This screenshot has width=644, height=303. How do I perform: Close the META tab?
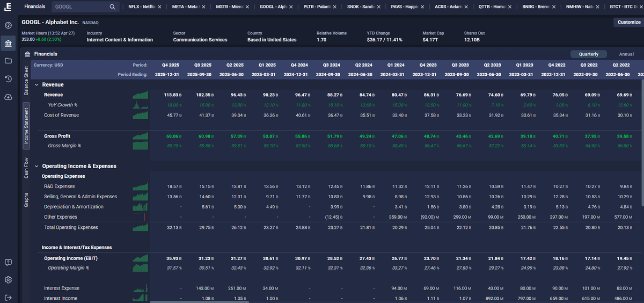pos(203,7)
